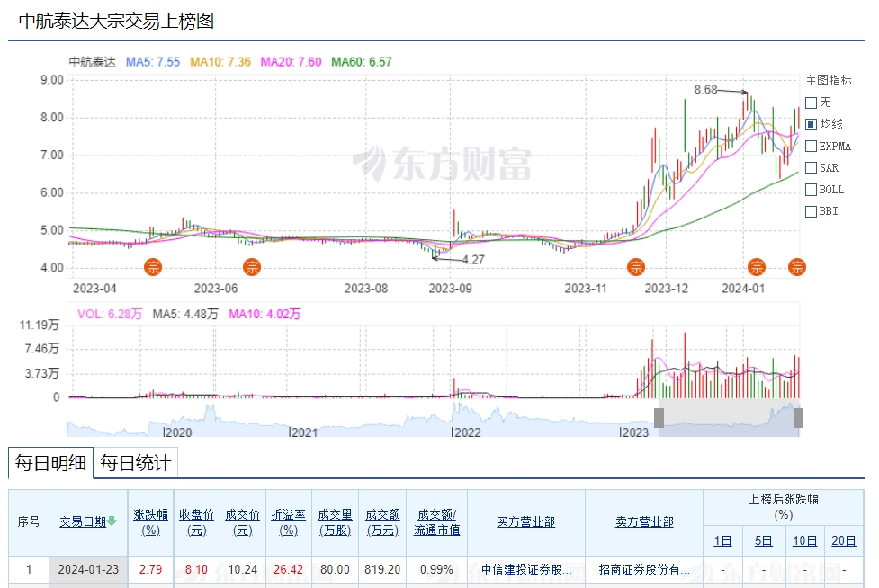Image resolution: width=879 pixels, height=588 pixels.
Task: Sort by the 涨跌幅 column header
Action: [x=150, y=521]
